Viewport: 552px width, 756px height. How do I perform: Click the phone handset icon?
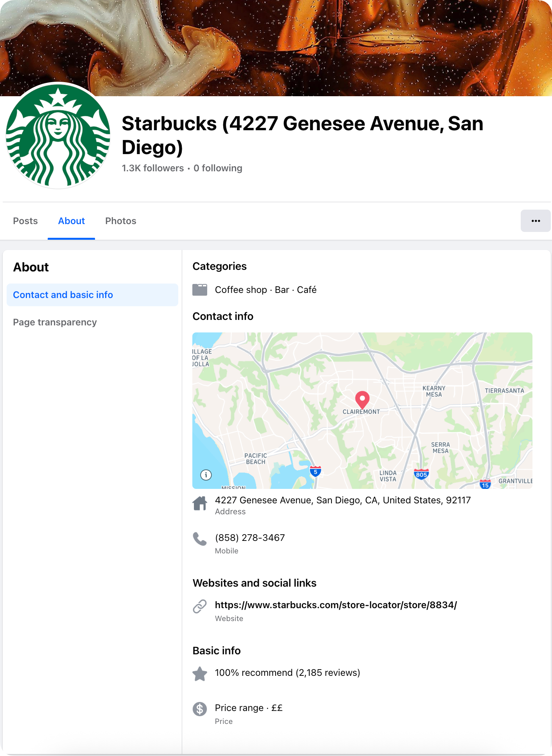(200, 539)
